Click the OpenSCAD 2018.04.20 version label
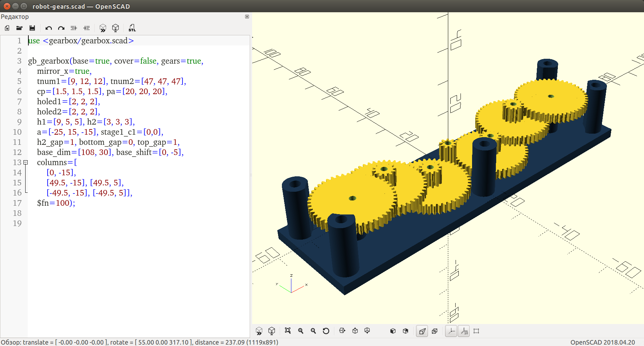Screen dimensions: 644x346 coord(603,342)
